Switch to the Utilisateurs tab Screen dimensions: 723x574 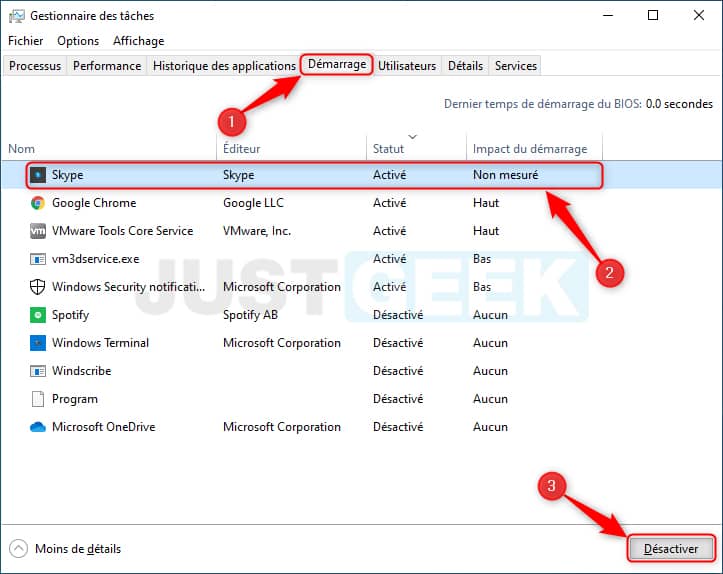coord(407,66)
